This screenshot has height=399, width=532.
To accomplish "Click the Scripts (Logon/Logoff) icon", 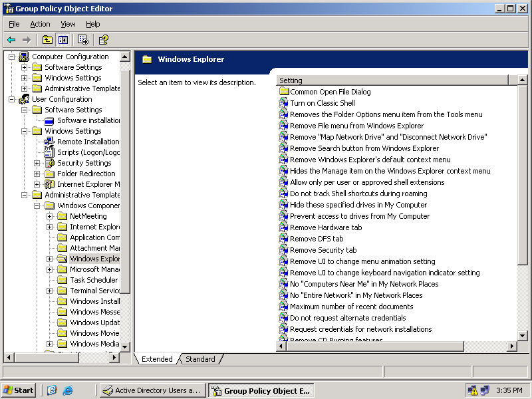I will (x=49, y=152).
